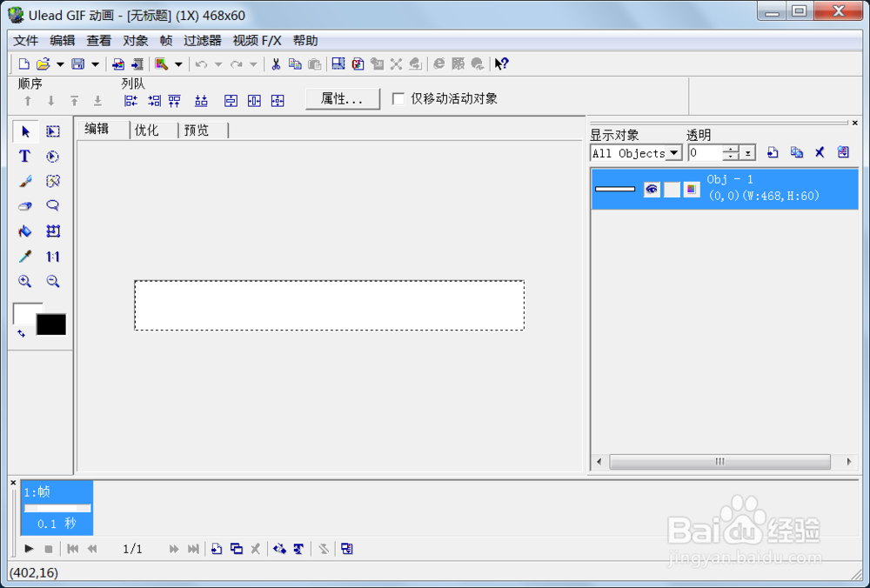Go to the first frame
The width and height of the screenshot is (870, 588).
coord(72,549)
